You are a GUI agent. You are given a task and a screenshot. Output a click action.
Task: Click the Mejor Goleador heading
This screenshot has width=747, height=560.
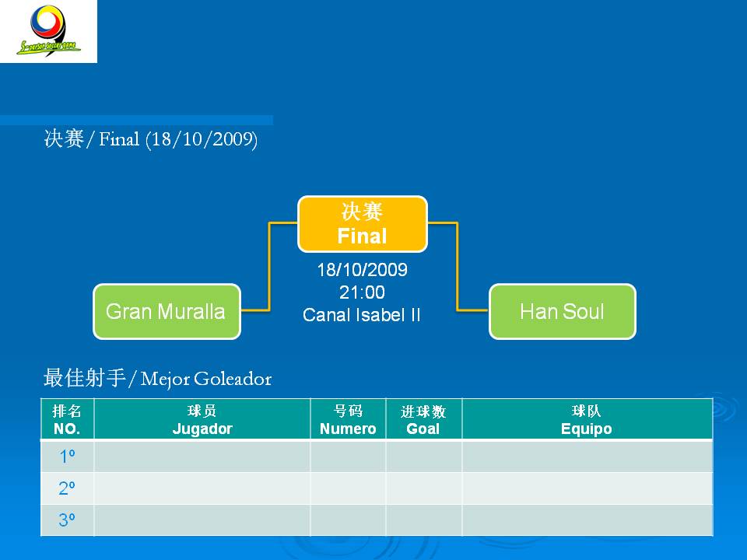pyautogui.click(x=157, y=379)
